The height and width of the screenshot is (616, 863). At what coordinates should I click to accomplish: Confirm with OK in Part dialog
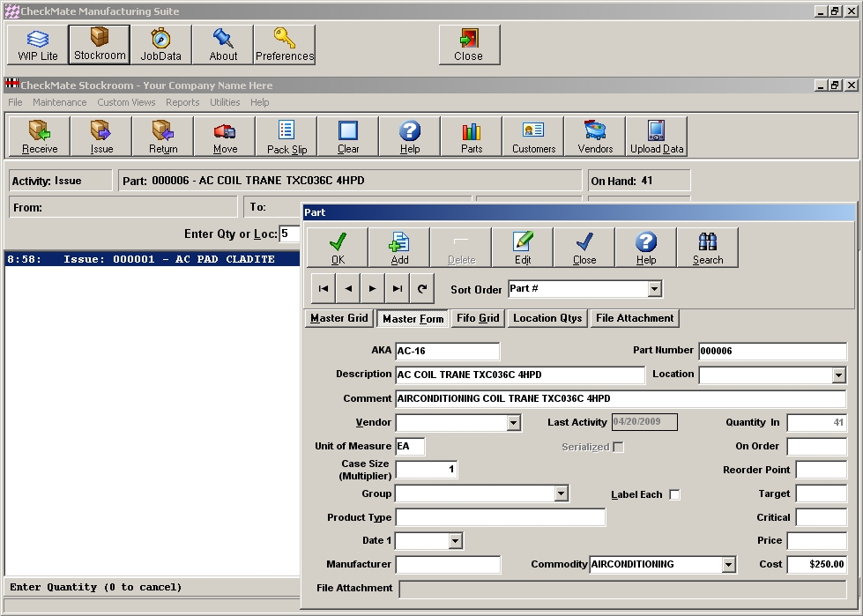pos(338,248)
